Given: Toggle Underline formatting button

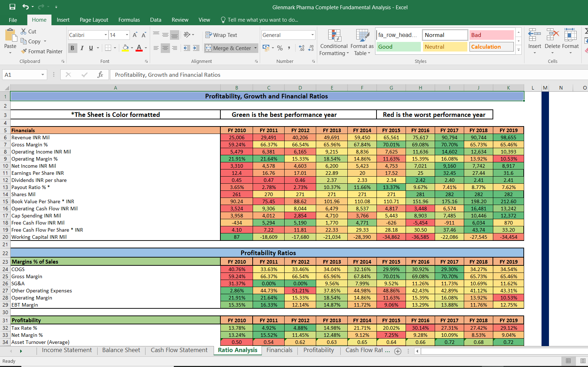Looking at the screenshot, I should tap(91, 48).
